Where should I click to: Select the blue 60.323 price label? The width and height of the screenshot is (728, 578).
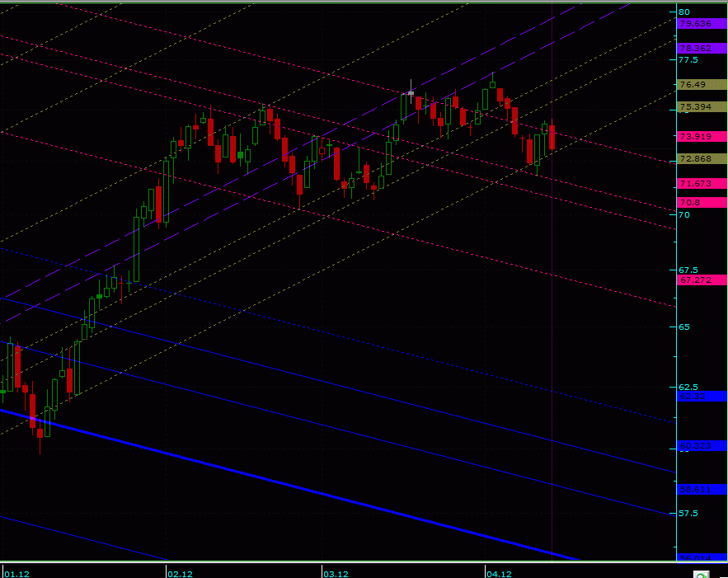tap(702, 446)
